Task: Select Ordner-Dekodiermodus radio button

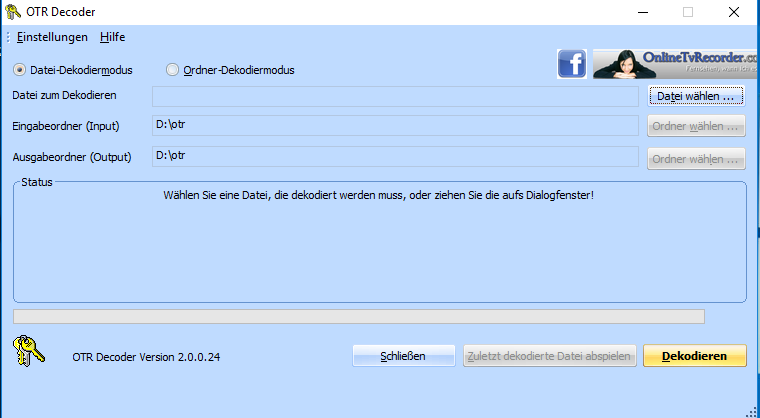Action: [x=173, y=70]
